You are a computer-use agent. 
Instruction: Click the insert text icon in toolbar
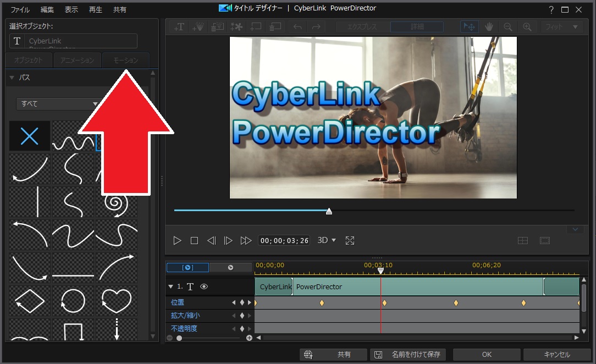179,27
